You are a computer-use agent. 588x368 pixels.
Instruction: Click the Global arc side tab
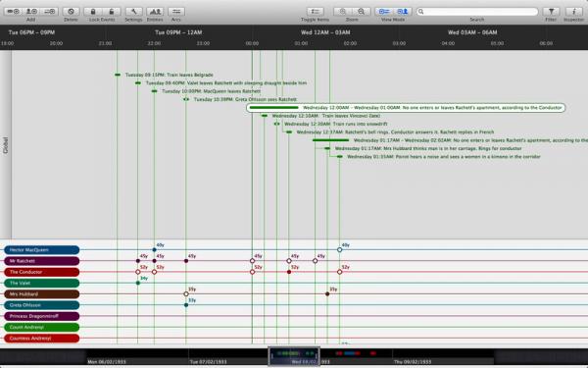(x=5, y=145)
